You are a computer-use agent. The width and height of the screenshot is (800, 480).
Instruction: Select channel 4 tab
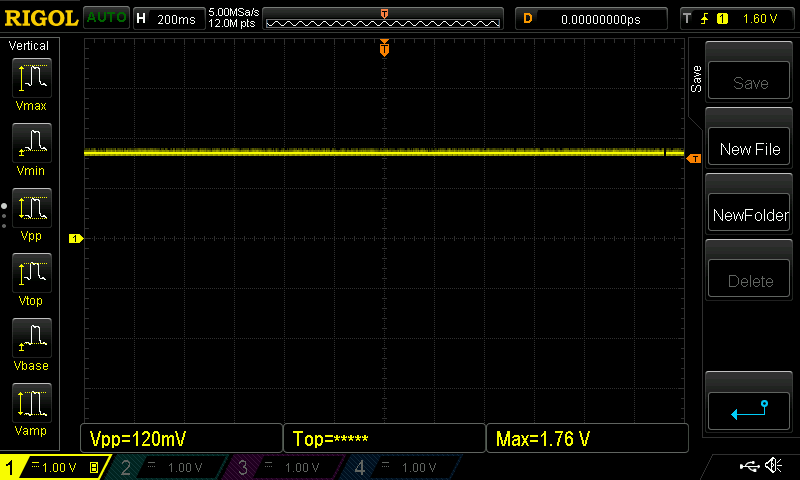coord(401,467)
